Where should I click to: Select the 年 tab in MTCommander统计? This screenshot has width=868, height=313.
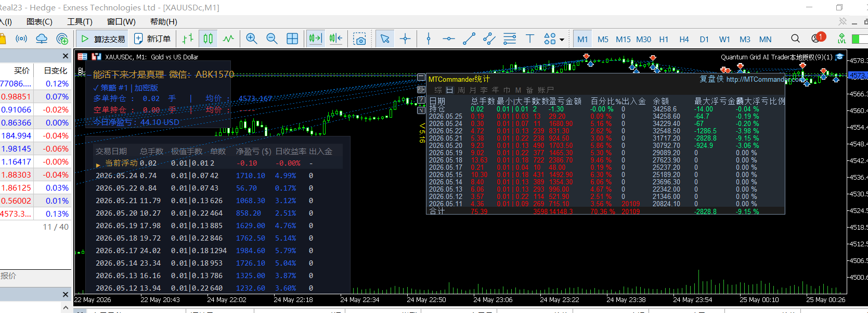[495, 90]
